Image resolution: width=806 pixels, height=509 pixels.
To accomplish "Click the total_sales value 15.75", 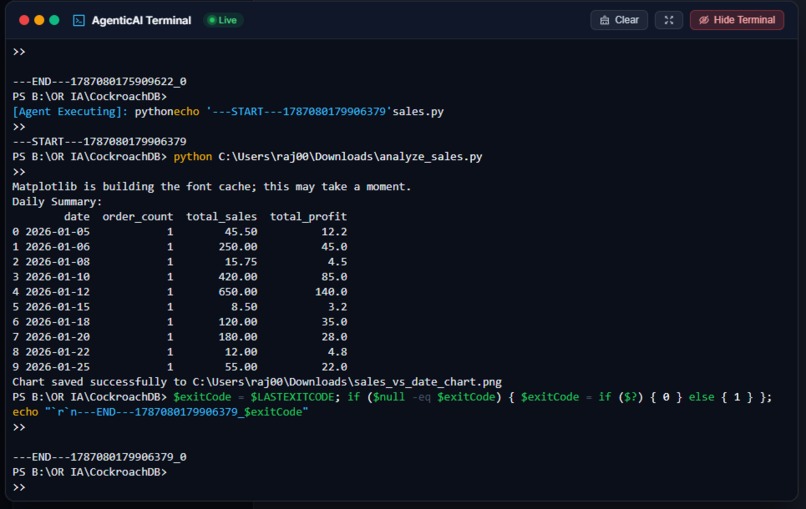I will click(241, 262).
